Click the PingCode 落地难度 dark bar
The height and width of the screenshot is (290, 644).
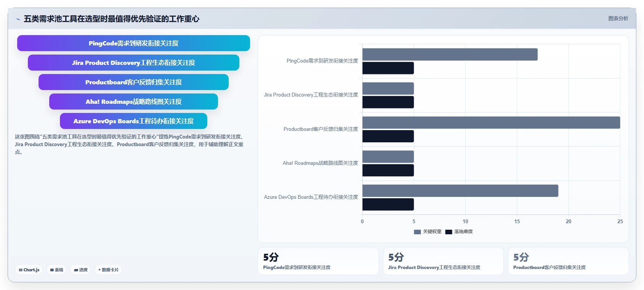point(388,68)
